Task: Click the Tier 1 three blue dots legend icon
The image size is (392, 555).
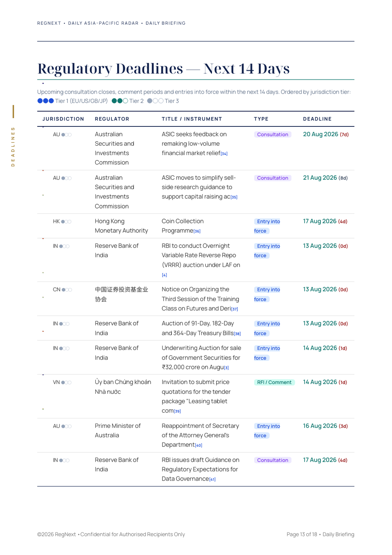Action: 46,101
